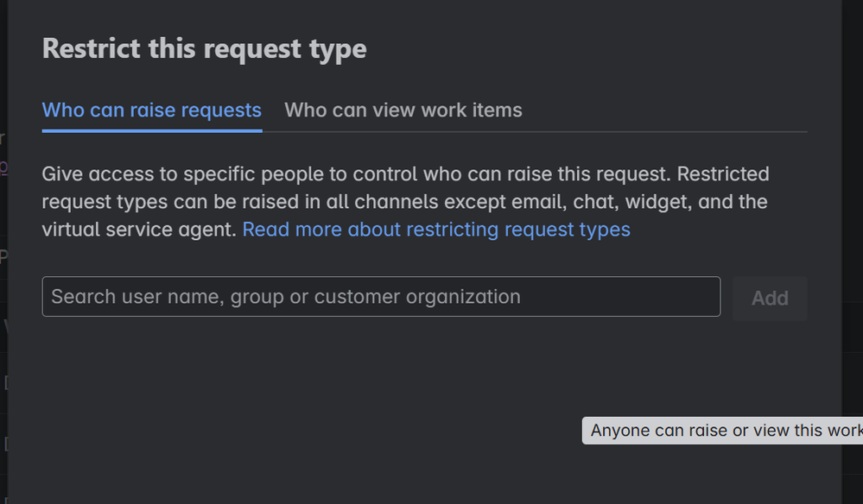
Task: Click the words restricting request types in the link
Action: click(518, 230)
